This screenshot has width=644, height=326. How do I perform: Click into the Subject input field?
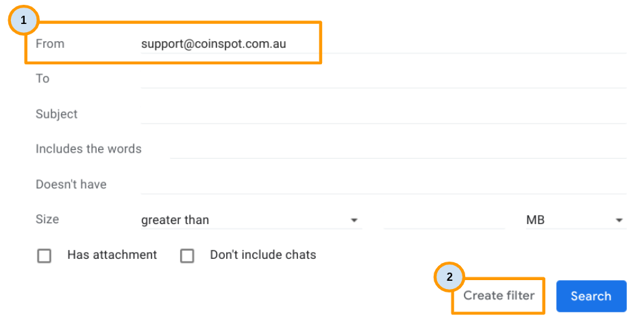(x=384, y=114)
